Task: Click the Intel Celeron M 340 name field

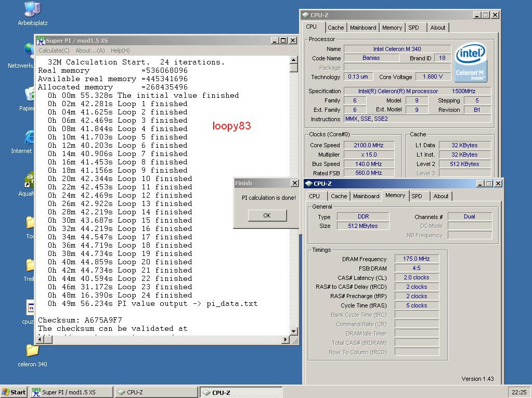Action: (x=397, y=49)
